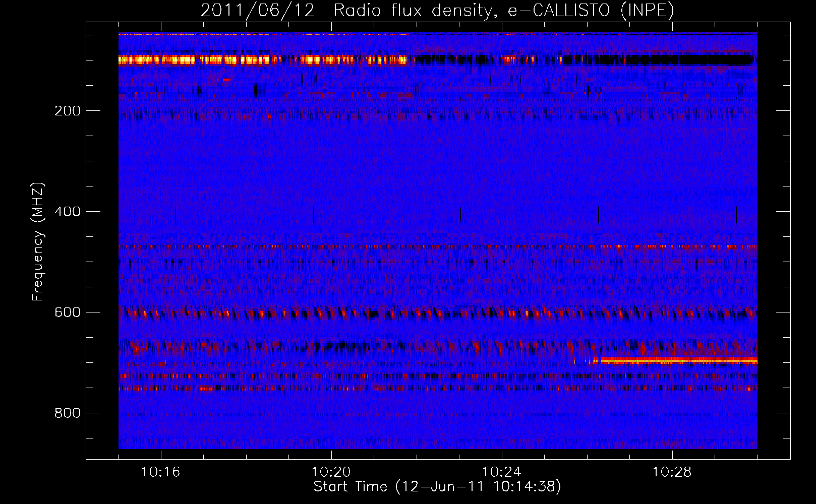Click the 10:24 time tick label
The width and height of the screenshot is (816, 504).
[x=502, y=472]
